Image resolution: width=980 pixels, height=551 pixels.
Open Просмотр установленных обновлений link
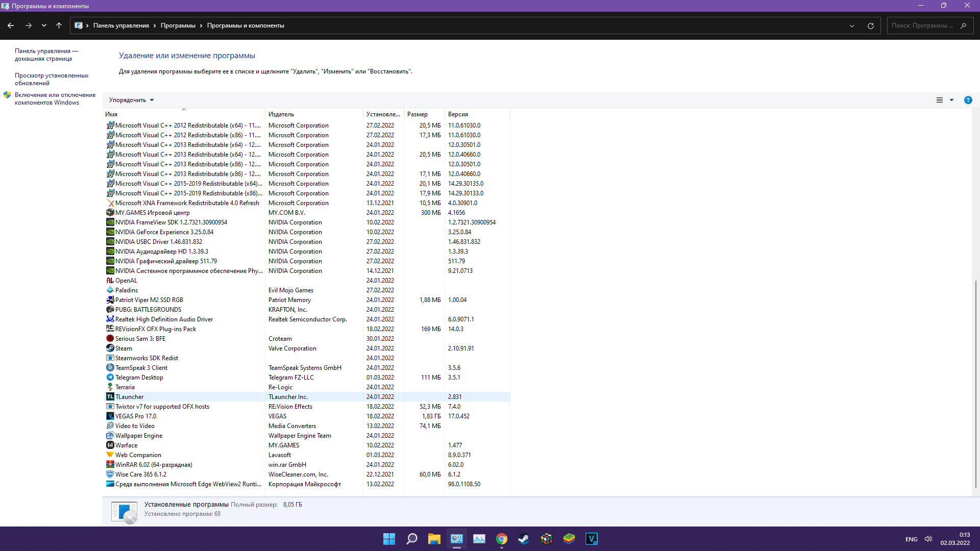tap(52, 79)
